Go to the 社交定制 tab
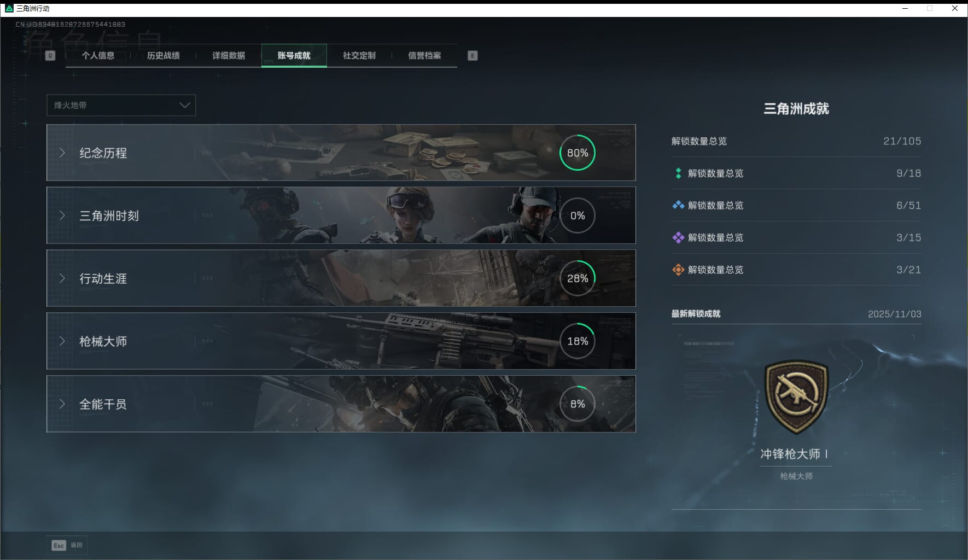The height and width of the screenshot is (560, 968). [x=359, y=56]
